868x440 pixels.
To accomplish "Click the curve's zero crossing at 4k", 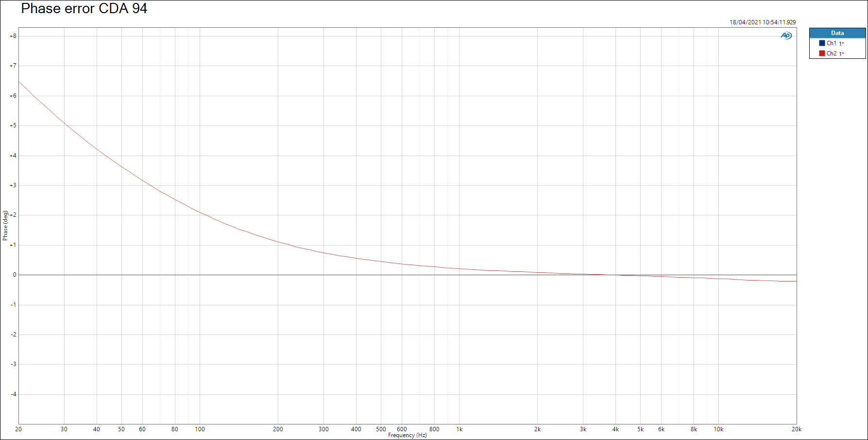I will click(615, 275).
